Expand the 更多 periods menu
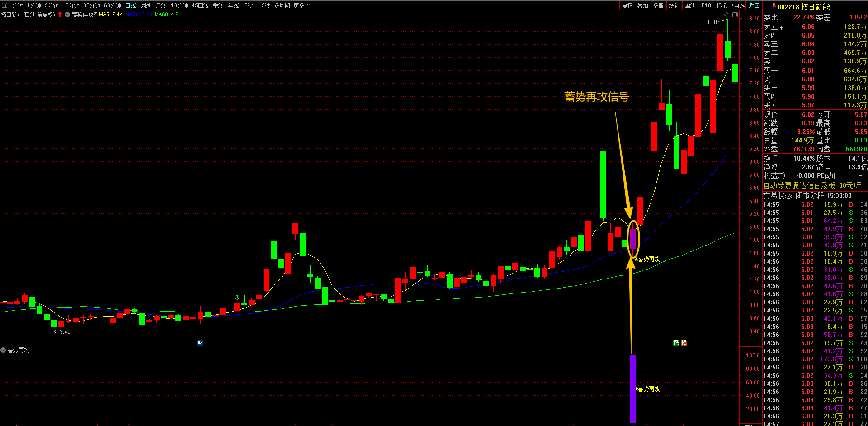Screen dimensions: 868x426 pyautogui.click(x=301, y=5)
